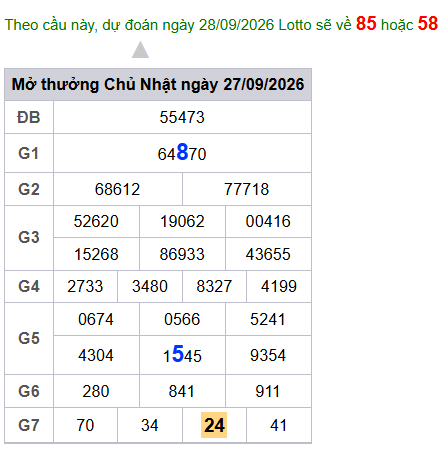Click the G5 number 9354
Screen dimensions: 447x450
pyautogui.click(x=268, y=355)
